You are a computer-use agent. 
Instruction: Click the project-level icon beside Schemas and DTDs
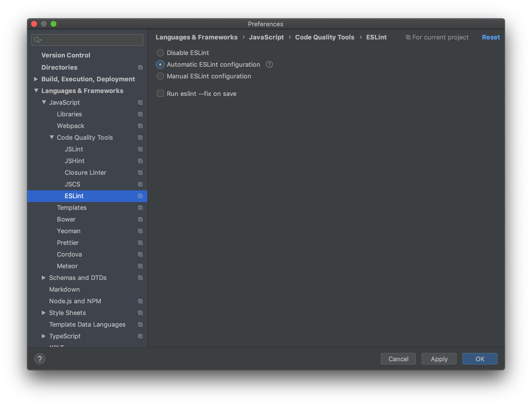point(140,278)
